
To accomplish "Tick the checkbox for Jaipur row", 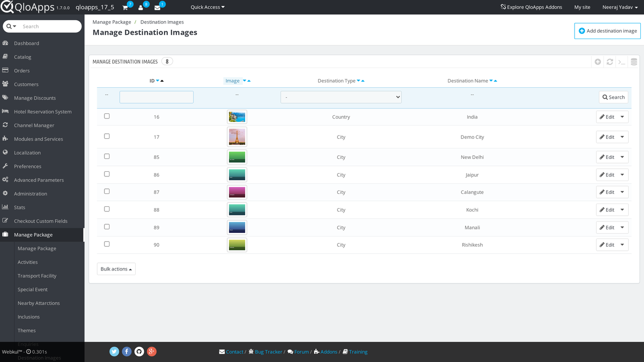I will (107, 174).
